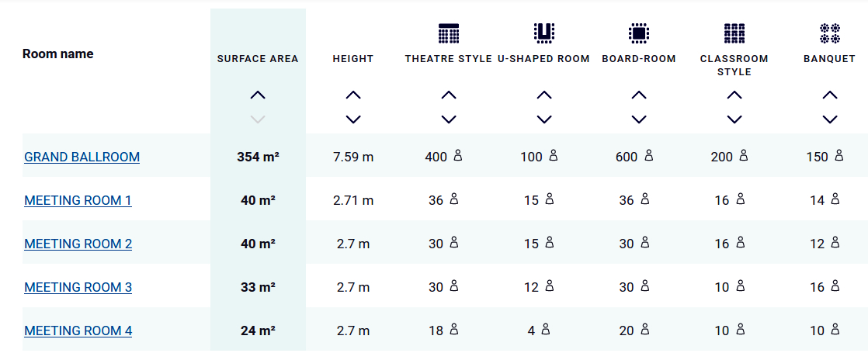This screenshot has width=868, height=353.
Task: Click the Banquet layout icon
Action: point(830,33)
